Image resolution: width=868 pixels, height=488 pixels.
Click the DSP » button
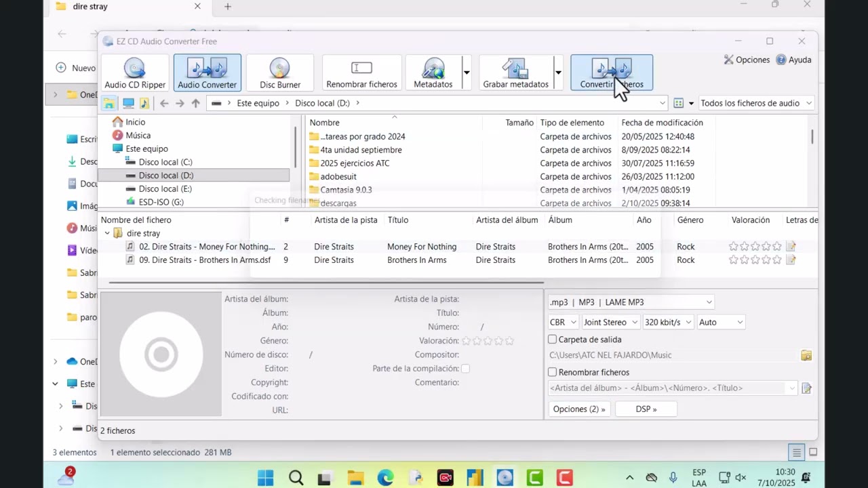646,409
